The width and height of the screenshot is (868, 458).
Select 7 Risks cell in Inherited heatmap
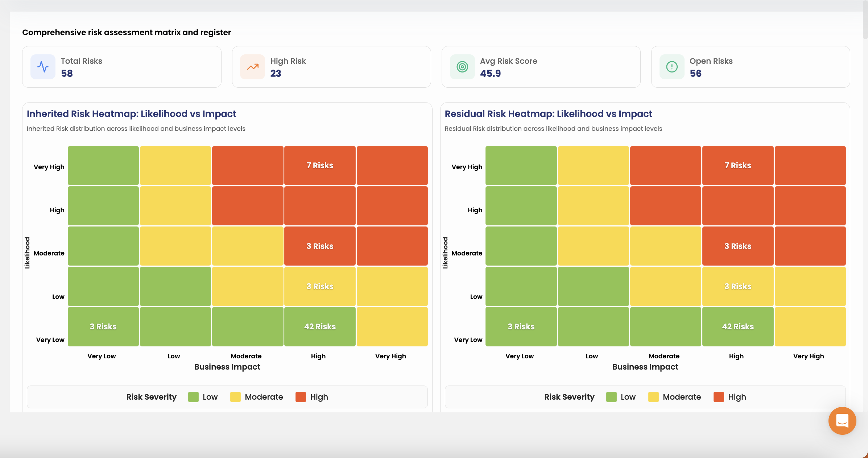coord(320,166)
